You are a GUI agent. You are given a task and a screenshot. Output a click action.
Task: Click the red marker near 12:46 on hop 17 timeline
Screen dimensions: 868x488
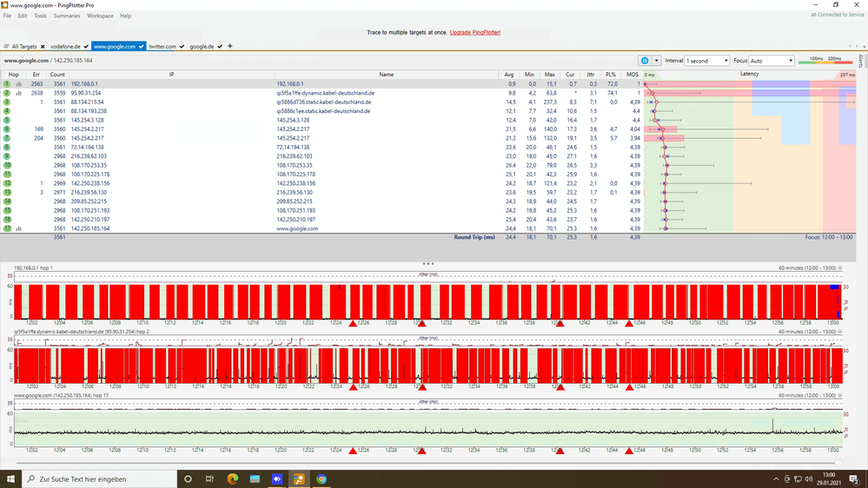(629, 451)
